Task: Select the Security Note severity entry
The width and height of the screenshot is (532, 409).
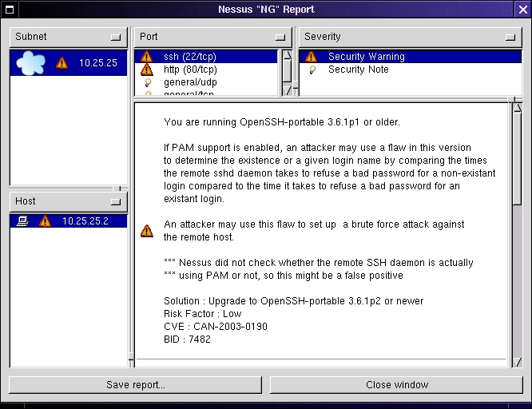Action: [x=359, y=69]
